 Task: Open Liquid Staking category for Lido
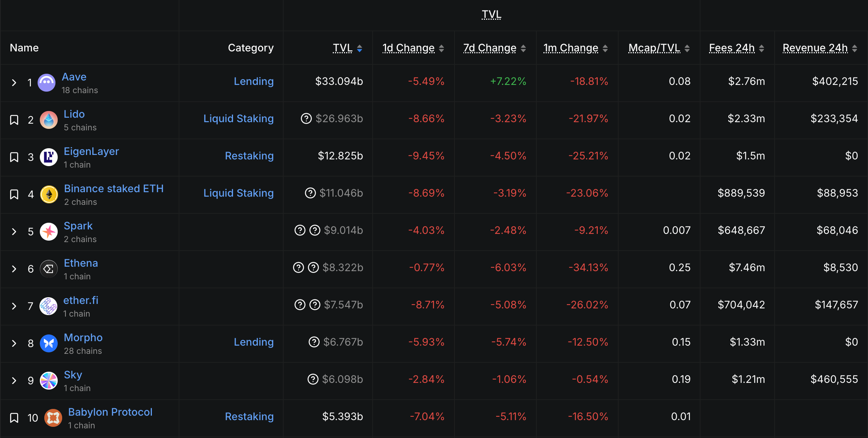(238, 118)
